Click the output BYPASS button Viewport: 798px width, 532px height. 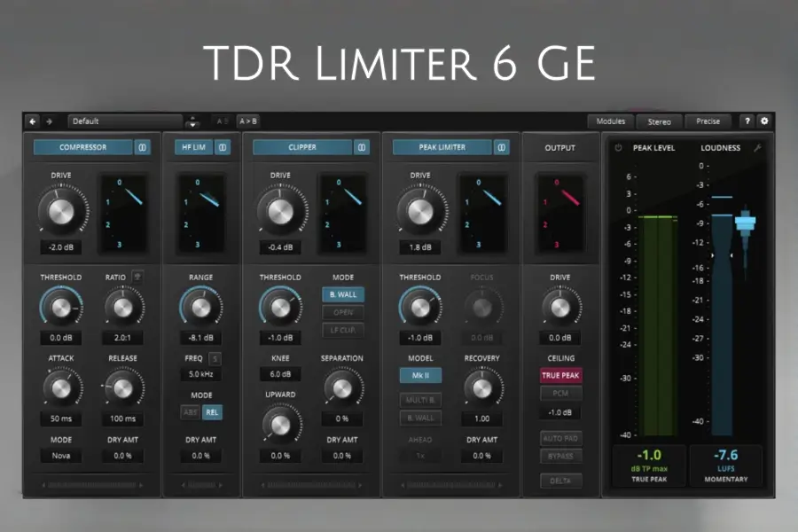[x=560, y=456]
